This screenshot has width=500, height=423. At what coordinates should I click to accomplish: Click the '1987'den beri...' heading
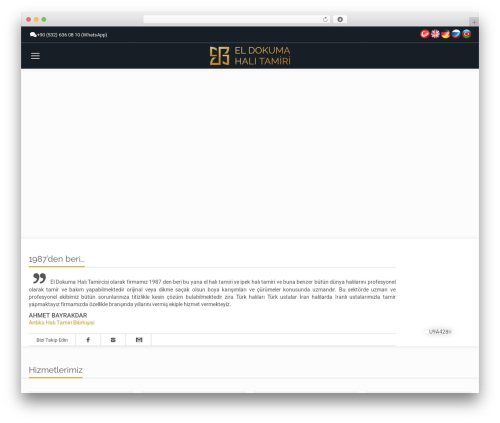coord(57,259)
